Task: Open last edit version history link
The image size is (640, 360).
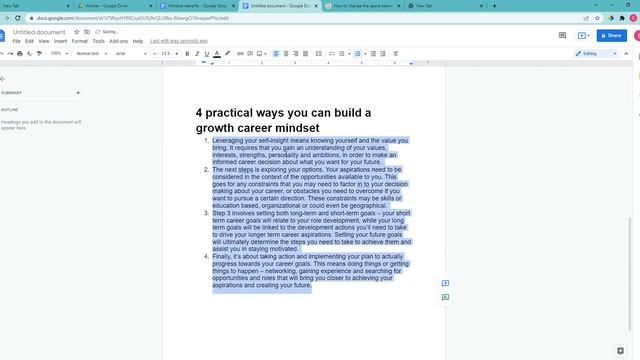Action: 179,41
